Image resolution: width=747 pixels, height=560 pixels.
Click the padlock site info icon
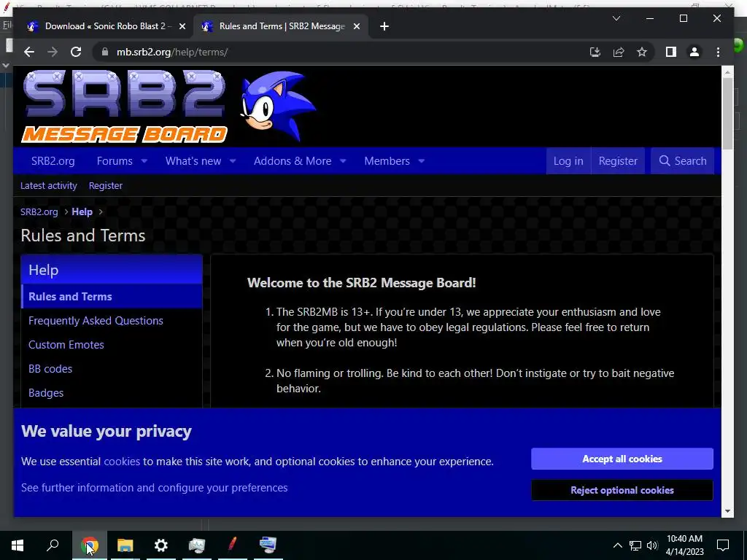click(105, 52)
